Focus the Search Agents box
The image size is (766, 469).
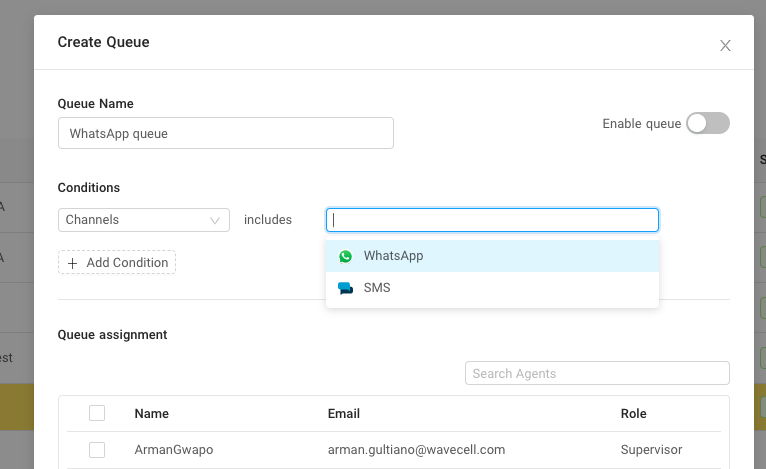point(597,373)
